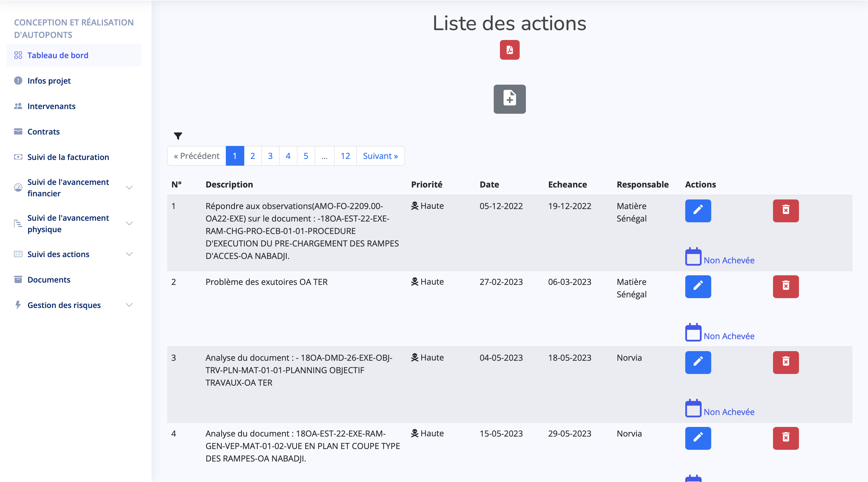Click the Haute priority dated 27-02-2023
This screenshot has width=868, height=482.
(427, 282)
